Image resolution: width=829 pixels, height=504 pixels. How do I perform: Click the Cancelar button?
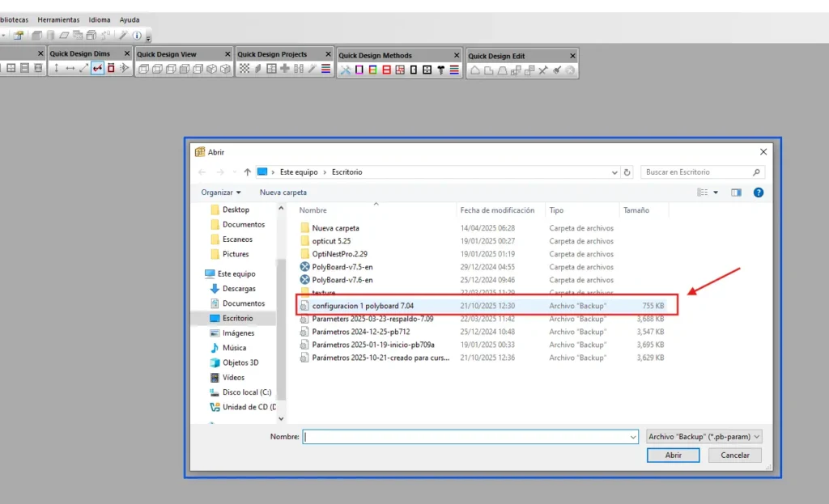pyautogui.click(x=734, y=455)
